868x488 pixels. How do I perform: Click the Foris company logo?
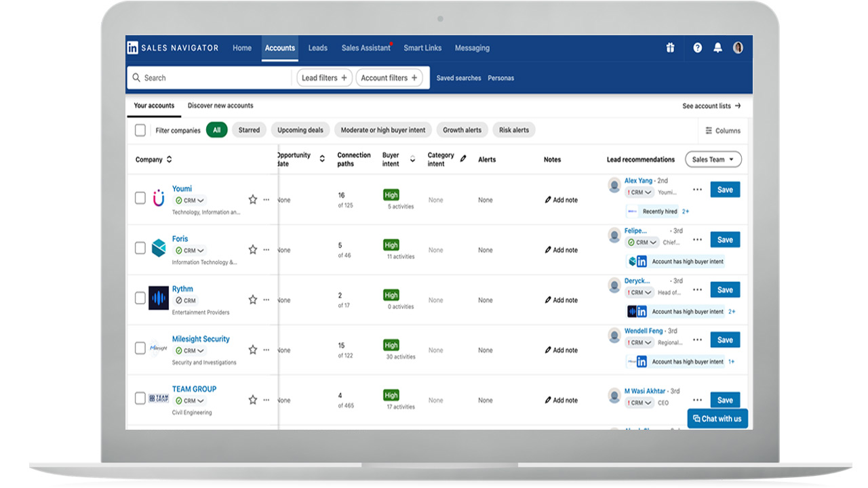pos(159,248)
